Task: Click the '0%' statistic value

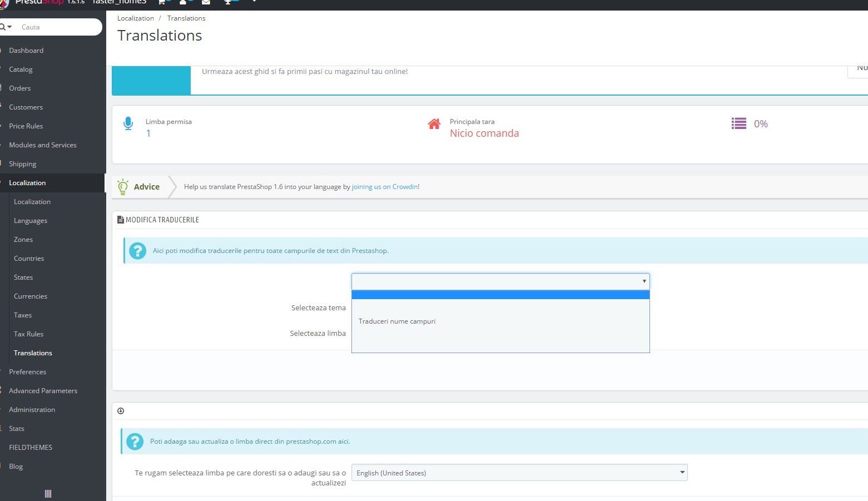Action: (761, 124)
